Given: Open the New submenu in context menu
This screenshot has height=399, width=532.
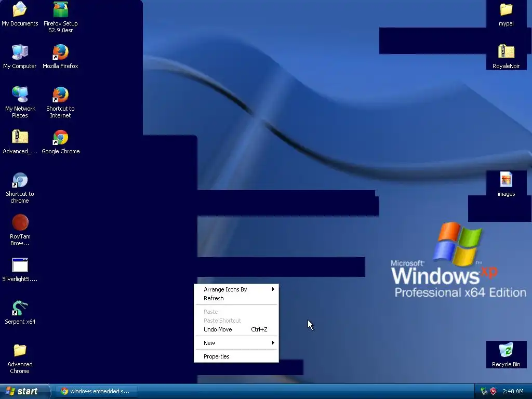Looking at the screenshot, I should [236, 343].
